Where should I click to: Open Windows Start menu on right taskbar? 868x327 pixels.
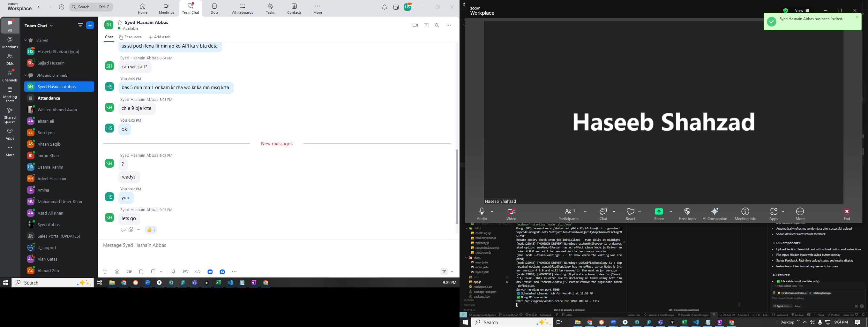click(465, 322)
